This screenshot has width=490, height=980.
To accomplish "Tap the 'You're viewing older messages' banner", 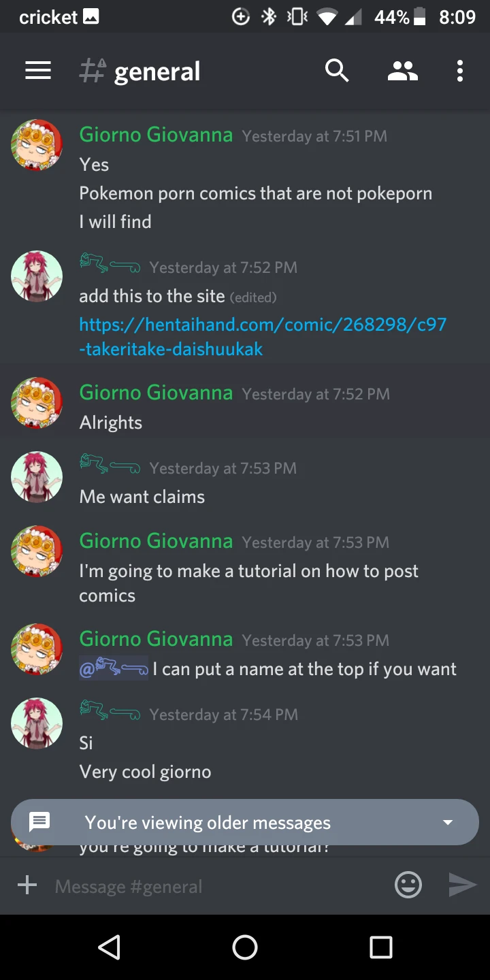I will point(245,822).
